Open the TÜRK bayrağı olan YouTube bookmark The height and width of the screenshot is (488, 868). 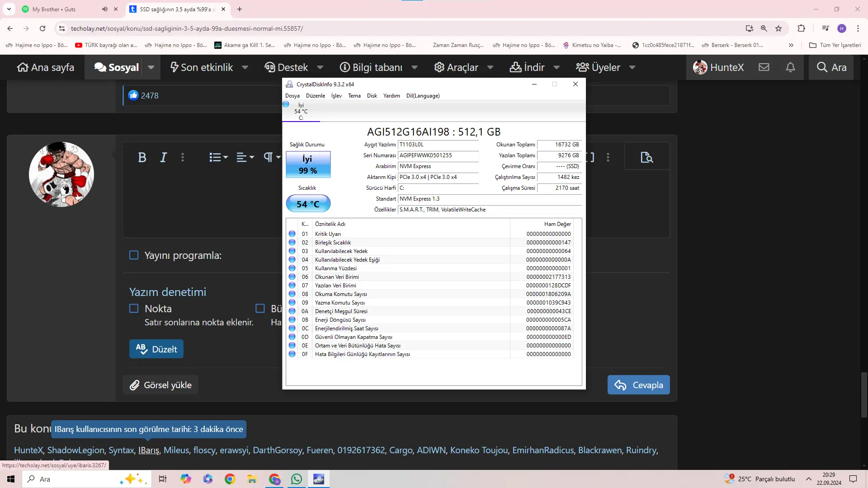[x=106, y=45]
